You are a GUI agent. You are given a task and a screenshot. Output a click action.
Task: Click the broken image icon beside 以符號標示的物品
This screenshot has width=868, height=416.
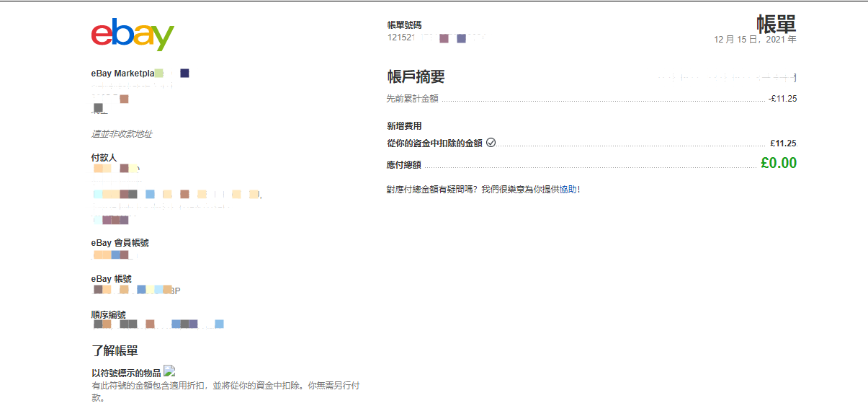coord(169,371)
